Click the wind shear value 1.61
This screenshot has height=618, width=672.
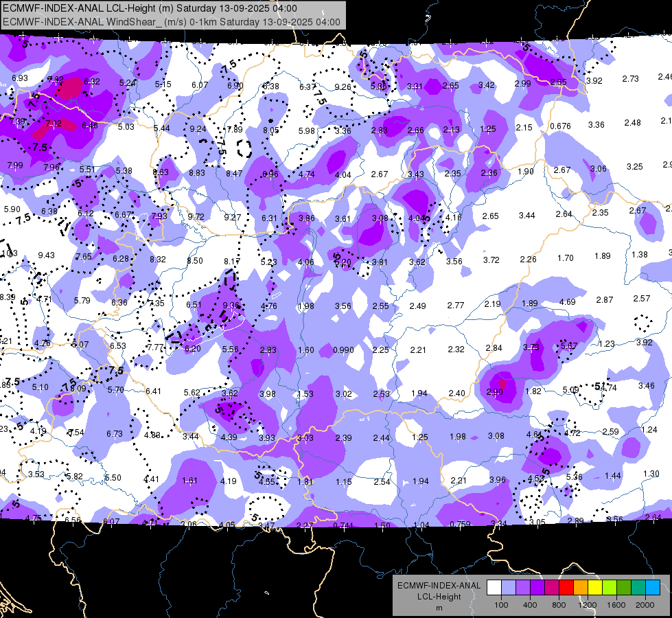point(189,481)
